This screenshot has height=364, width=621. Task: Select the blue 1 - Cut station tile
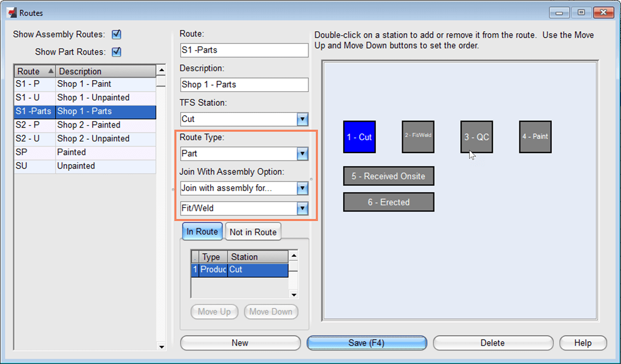(359, 137)
